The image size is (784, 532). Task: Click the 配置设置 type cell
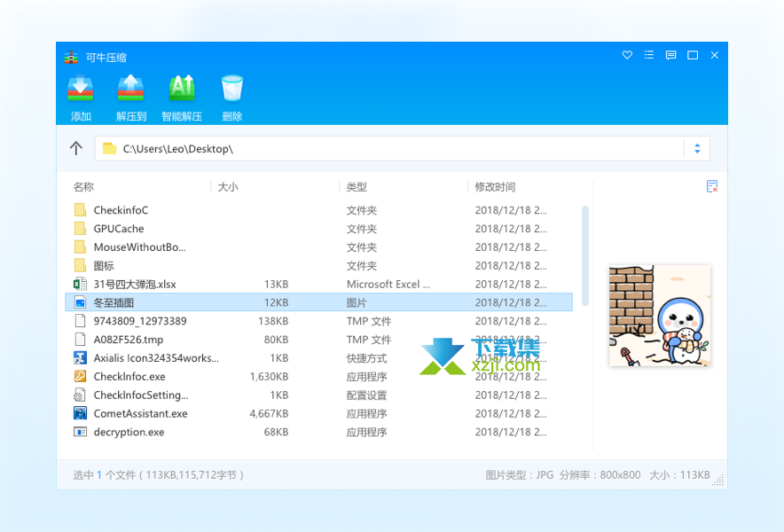[x=366, y=395]
